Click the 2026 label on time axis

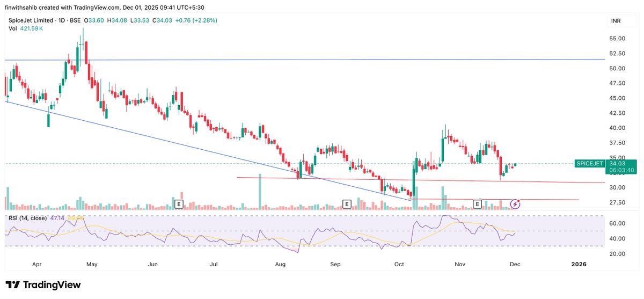coord(579,265)
